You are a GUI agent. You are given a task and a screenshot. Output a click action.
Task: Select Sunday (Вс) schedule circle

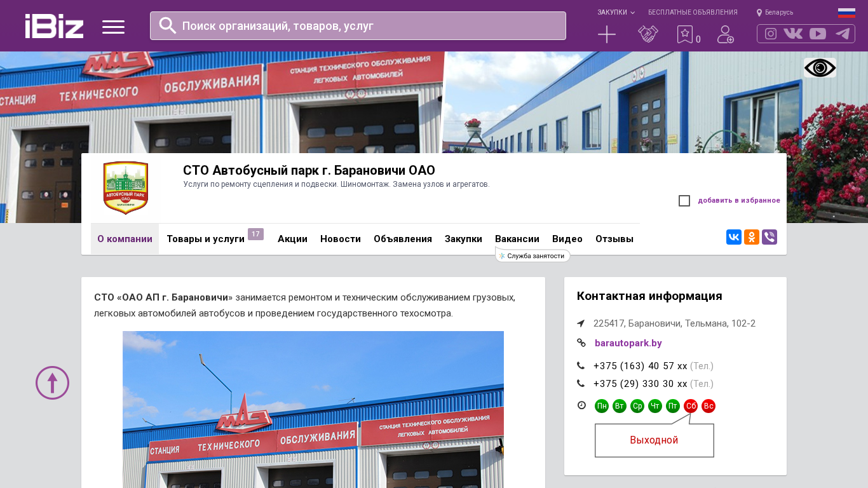pos(709,406)
